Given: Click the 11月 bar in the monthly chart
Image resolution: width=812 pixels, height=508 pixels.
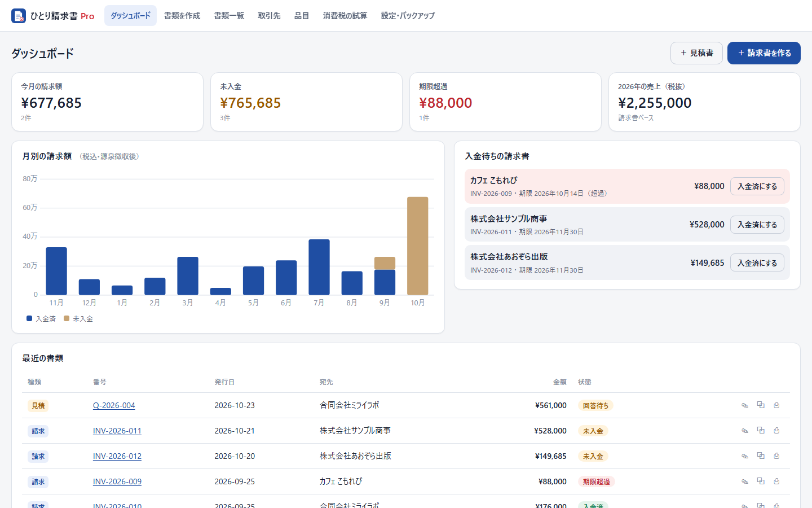Looking at the screenshot, I should pos(56,271).
